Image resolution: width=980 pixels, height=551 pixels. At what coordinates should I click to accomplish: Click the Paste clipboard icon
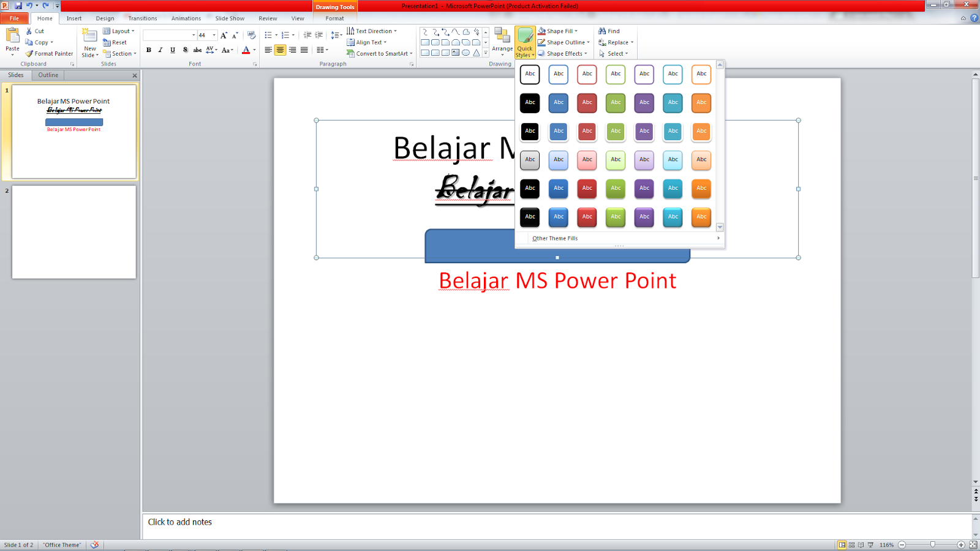(12, 37)
